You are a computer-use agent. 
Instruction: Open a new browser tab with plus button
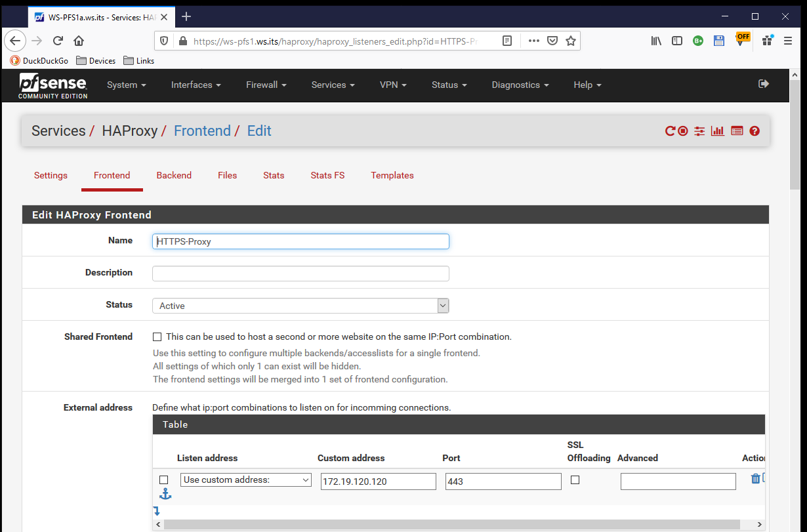point(186,16)
